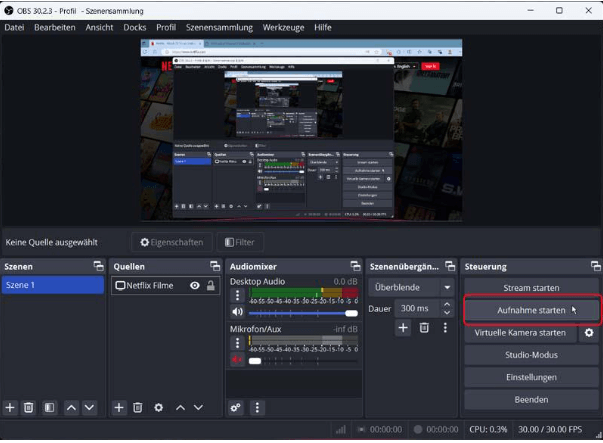Open the Audiomixer bottom three-dot menu

click(x=257, y=407)
